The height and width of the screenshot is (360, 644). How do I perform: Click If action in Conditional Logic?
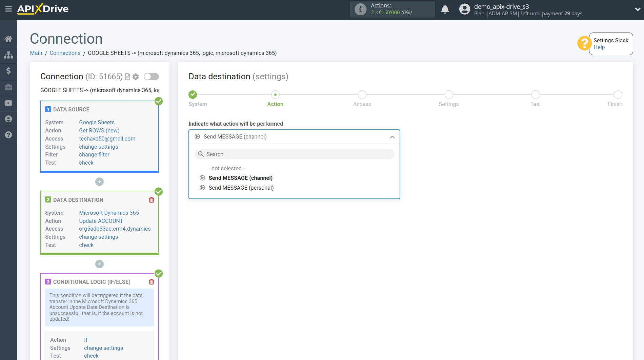point(86,340)
